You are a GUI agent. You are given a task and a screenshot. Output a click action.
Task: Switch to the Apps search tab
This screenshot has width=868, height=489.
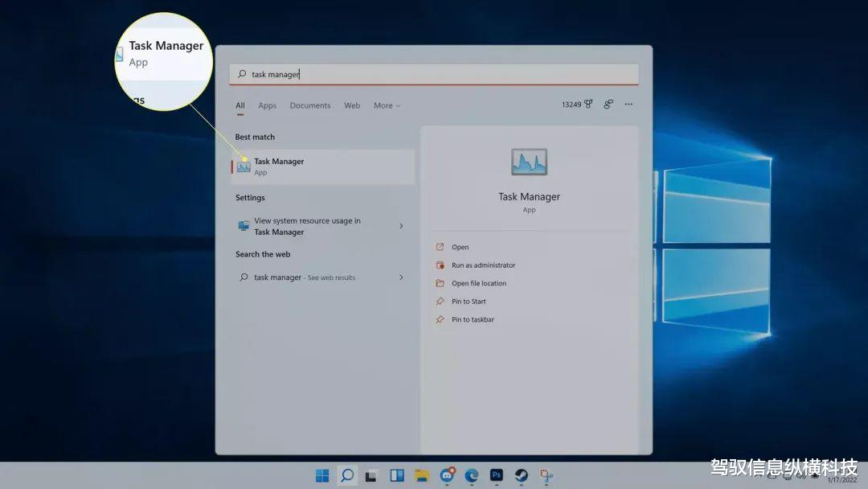coord(267,105)
